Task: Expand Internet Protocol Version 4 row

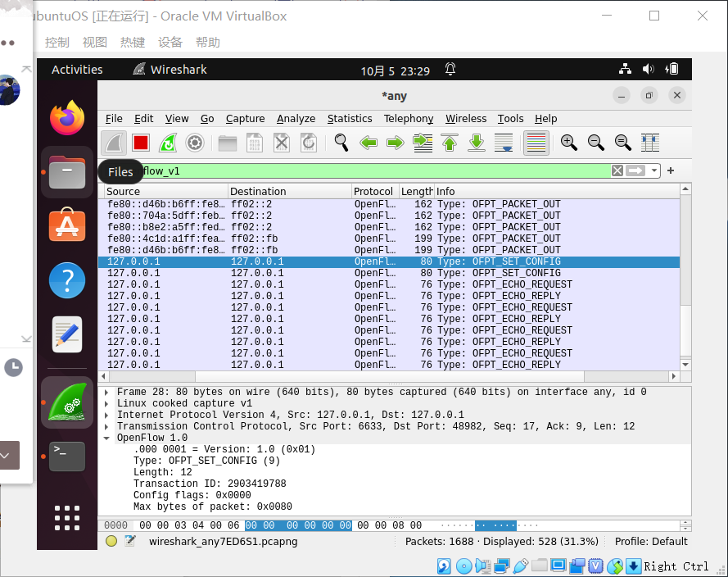Action: [106, 415]
